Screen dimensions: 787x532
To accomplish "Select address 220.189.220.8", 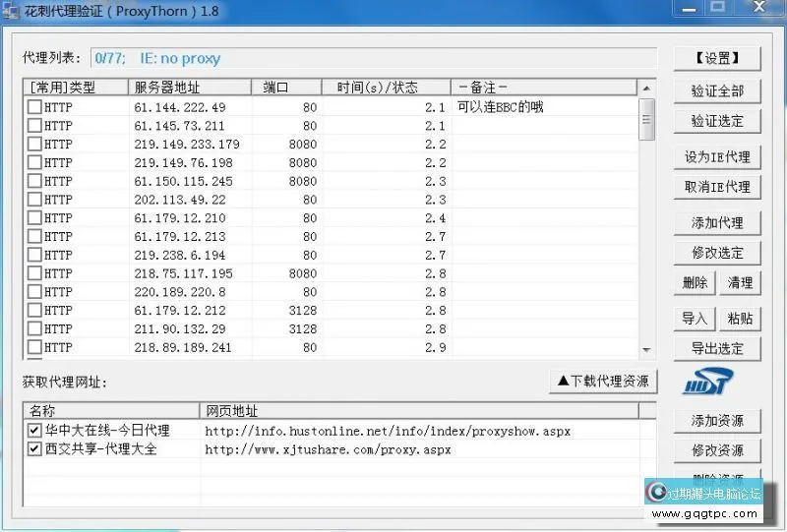I will pos(180,292).
